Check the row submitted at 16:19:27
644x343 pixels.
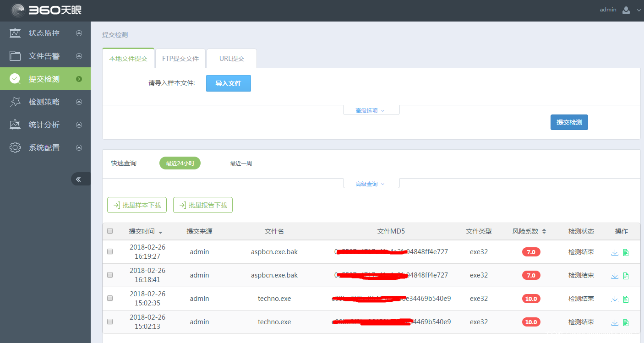tap(110, 251)
